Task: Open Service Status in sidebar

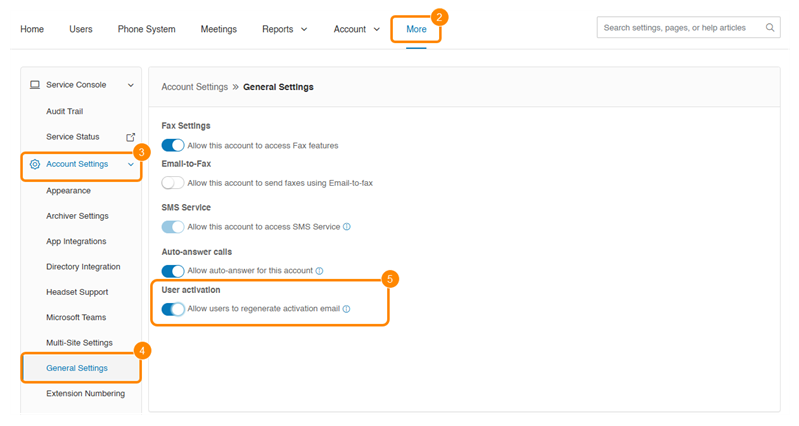Action: 73,137
